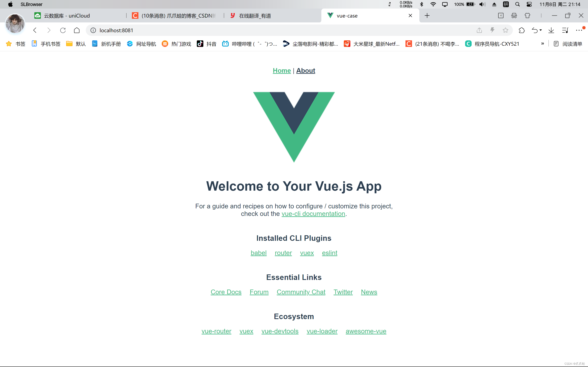
Task: Click the Core Docs essential link
Action: coord(226,292)
